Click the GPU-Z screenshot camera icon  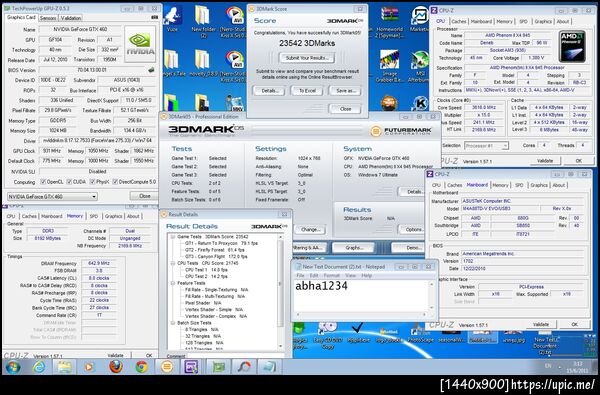(154, 18)
